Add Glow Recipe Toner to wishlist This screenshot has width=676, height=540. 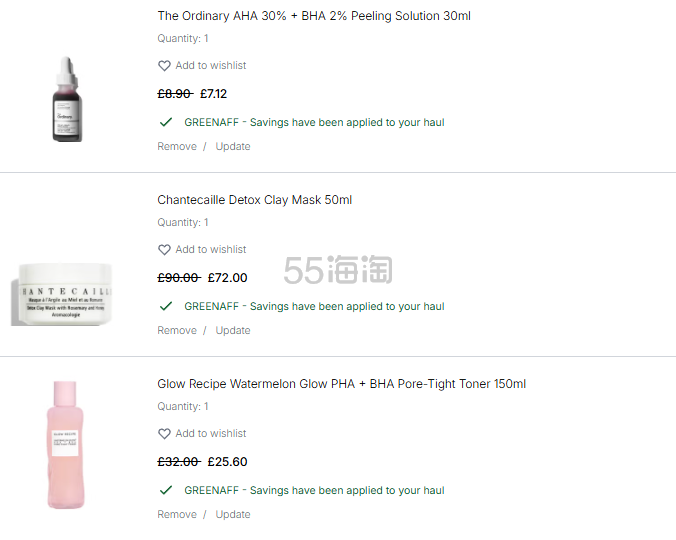[210, 434]
